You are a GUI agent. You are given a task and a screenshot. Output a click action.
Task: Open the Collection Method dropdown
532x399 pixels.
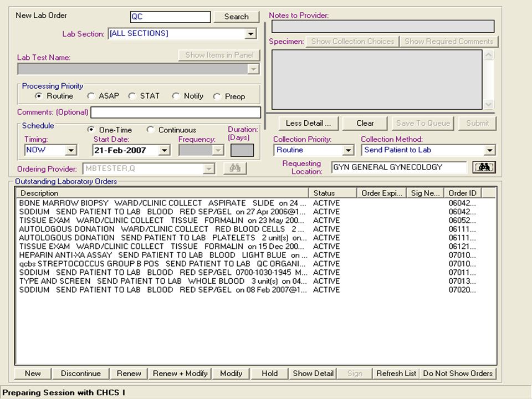(489, 150)
